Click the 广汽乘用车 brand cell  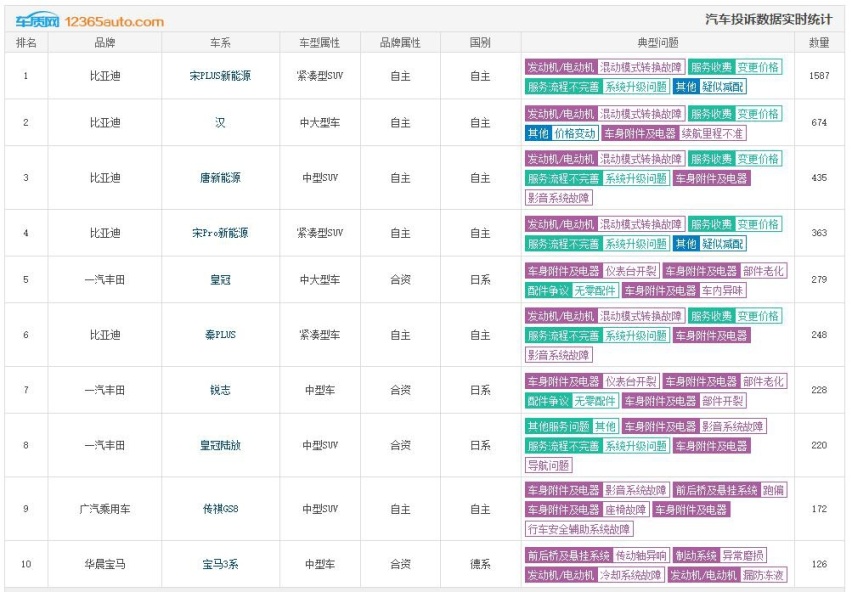(x=105, y=509)
